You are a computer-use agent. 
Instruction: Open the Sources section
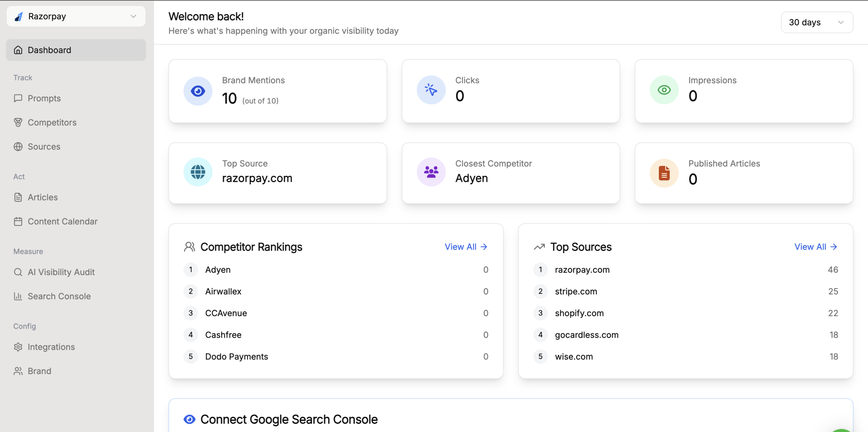pyautogui.click(x=76, y=146)
